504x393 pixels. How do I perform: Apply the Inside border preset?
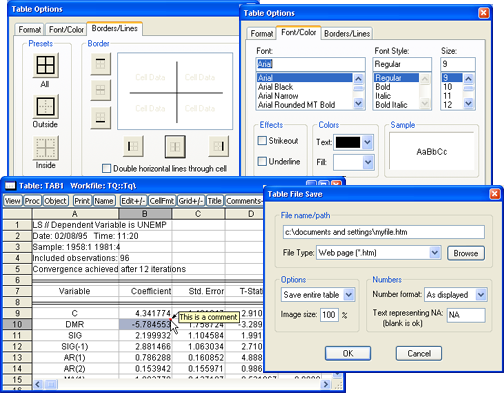click(x=46, y=148)
